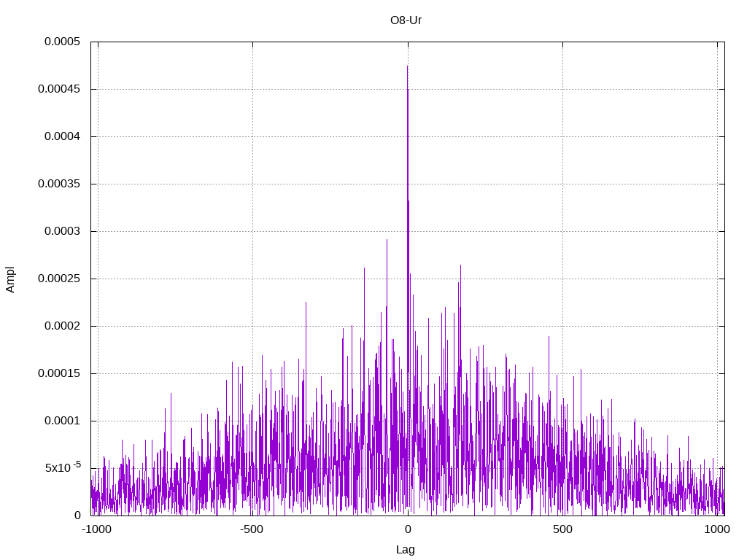
Task: Click the 0 x-axis tick label
Action: 408,529
